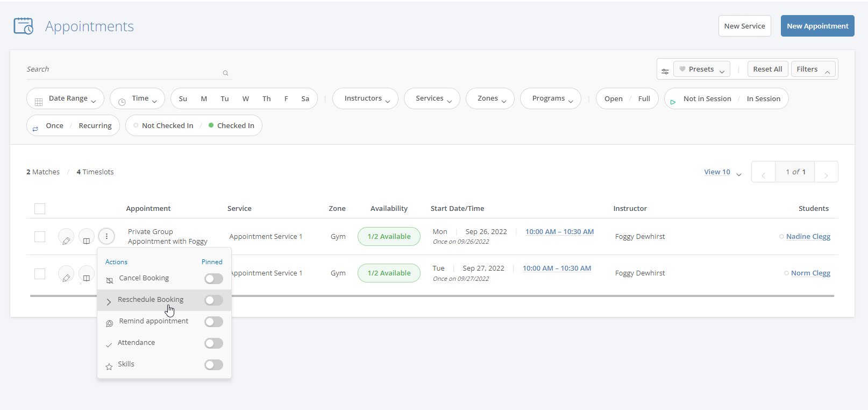Open the Time dropdown
This screenshot has width=868, height=410.
pyautogui.click(x=138, y=98)
